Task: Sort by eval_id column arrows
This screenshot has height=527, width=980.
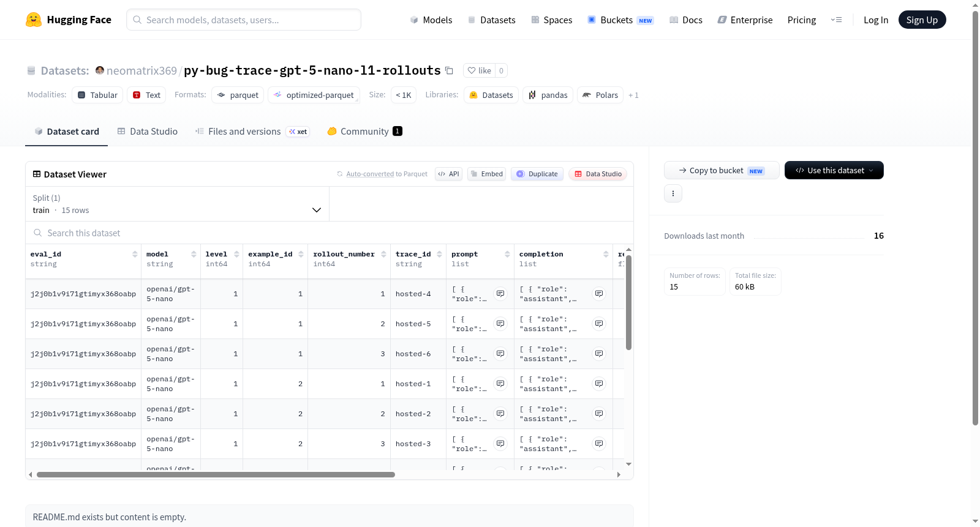Action: point(135,254)
